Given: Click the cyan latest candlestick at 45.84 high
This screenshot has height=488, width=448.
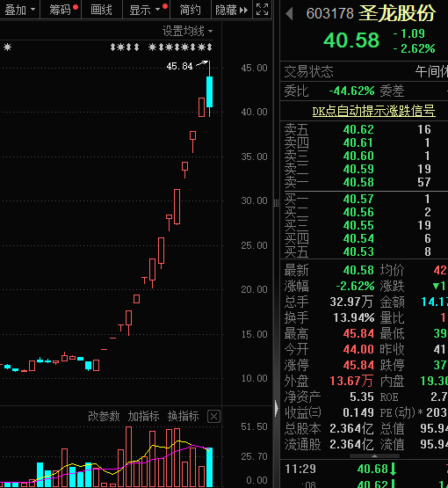Looking at the screenshot, I should pyautogui.click(x=210, y=91).
